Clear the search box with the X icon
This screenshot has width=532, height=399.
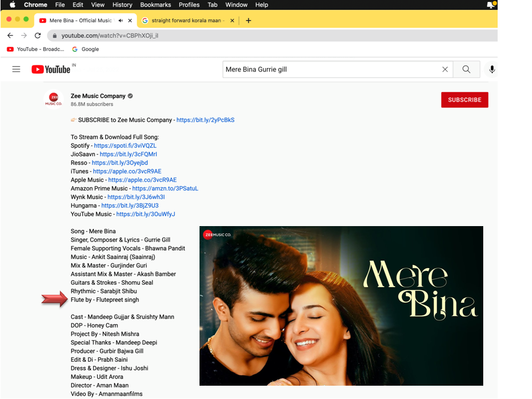445,69
